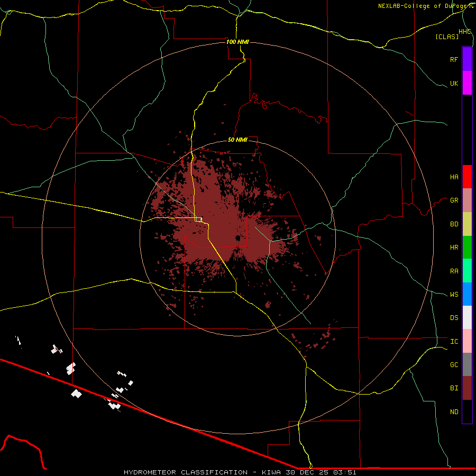The width and height of the screenshot is (476, 476).
Task: Click the HHC product label
Action: coord(464,32)
